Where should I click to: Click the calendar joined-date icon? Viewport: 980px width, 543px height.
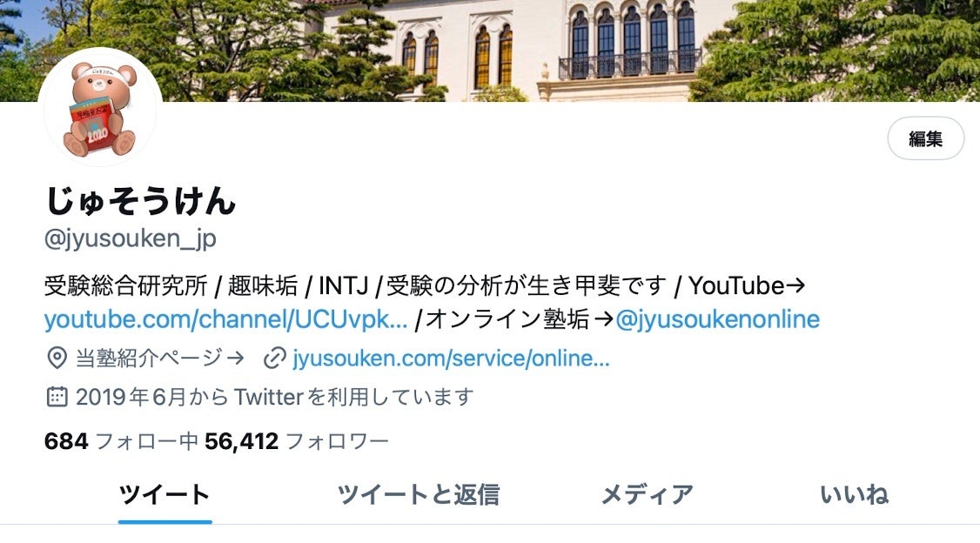coord(57,396)
